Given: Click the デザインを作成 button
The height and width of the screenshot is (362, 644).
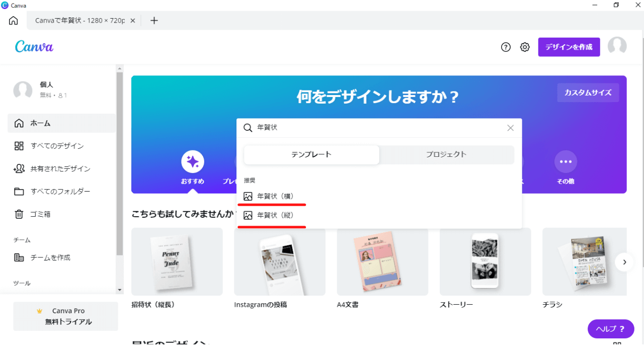Looking at the screenshot, I should [569, 47].
